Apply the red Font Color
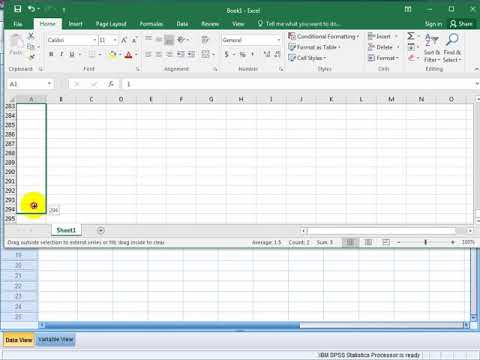 tap(128, 55)
